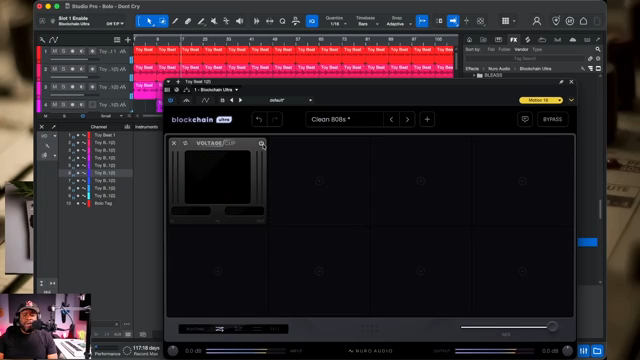Load previous preset with left triangle
The image size is (640, 360).
click(x=232, y=100)
